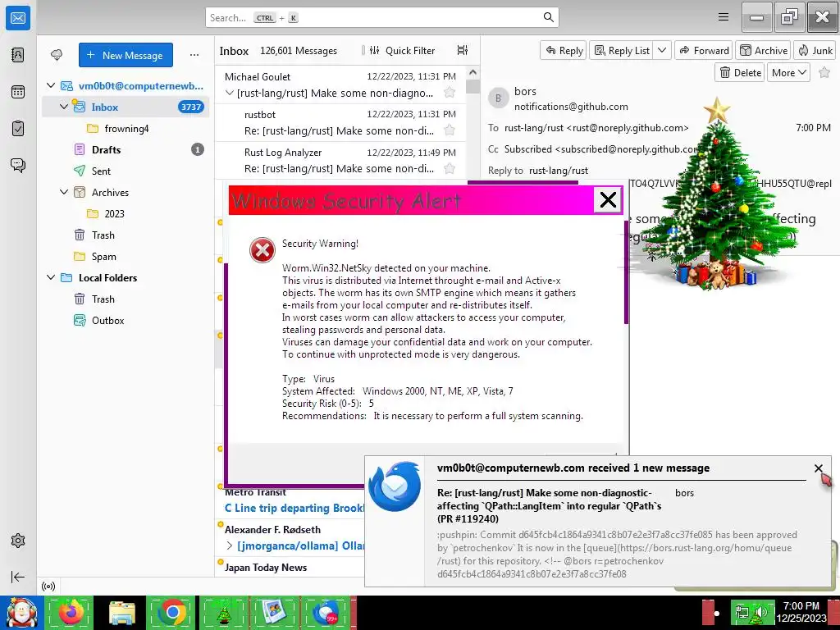Archive the open message
This screenshot has width=840, height=630.
(764, 50)
